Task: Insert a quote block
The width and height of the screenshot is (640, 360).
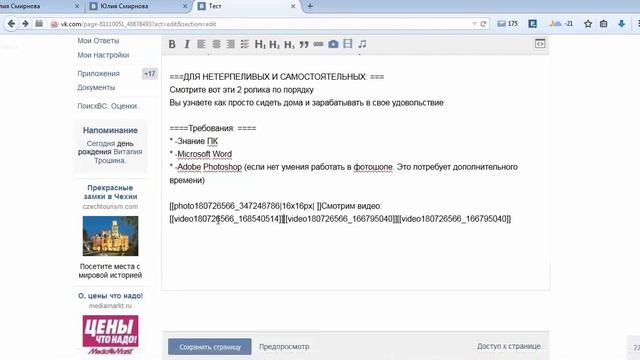Action: (x=304, y=44)
